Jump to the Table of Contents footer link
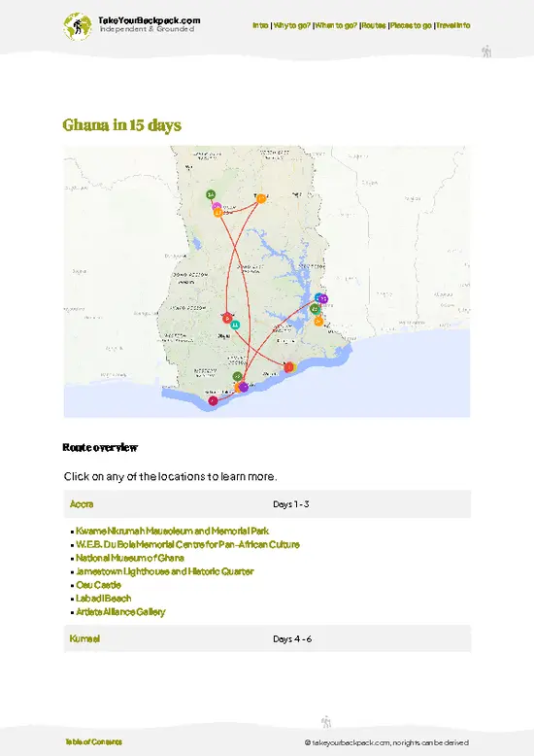This screenshot has width=534, height=756. point(93,741)
